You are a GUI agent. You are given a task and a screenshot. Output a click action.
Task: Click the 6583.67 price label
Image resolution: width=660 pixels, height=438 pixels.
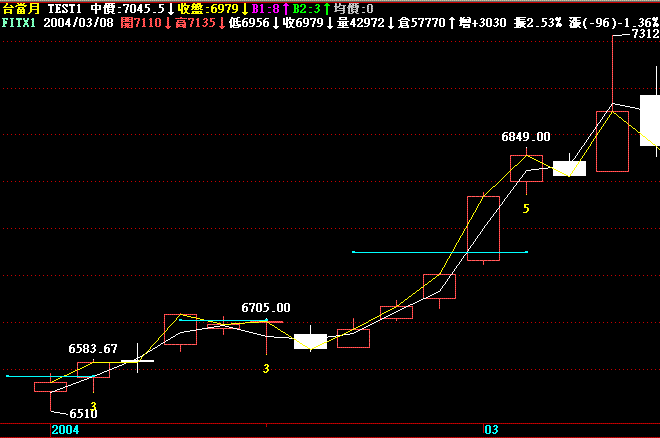93,349
